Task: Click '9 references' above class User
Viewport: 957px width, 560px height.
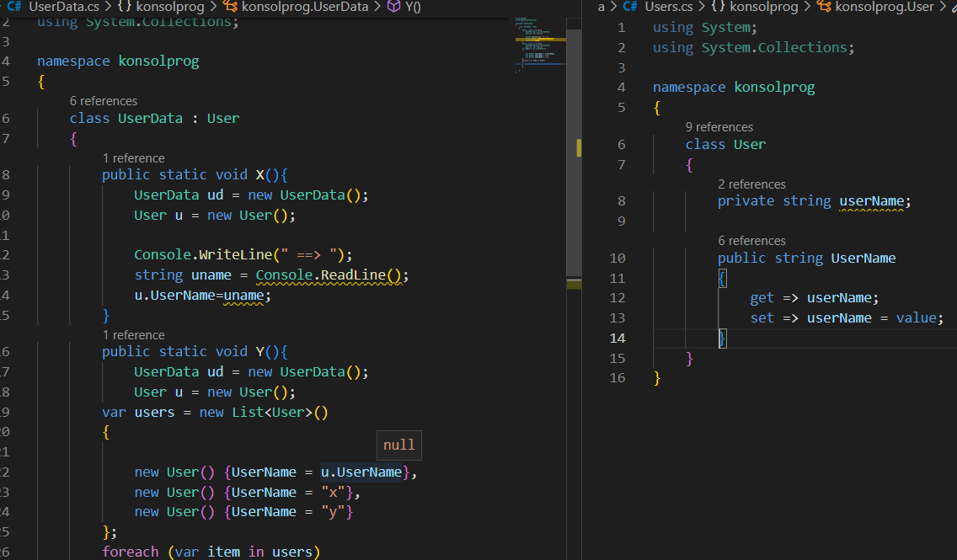Action: 719,127
